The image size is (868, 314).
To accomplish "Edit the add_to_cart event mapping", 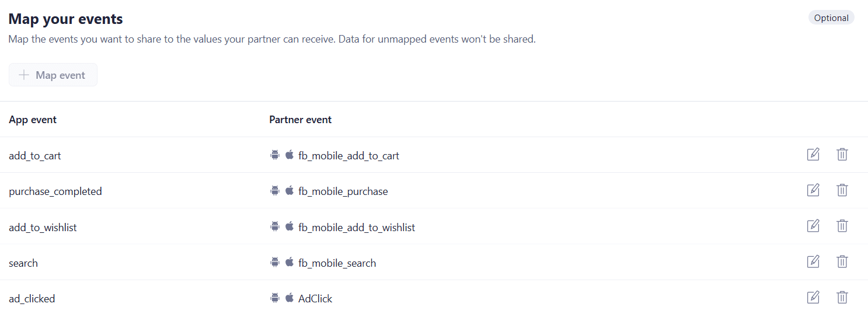I will [813, 155].
